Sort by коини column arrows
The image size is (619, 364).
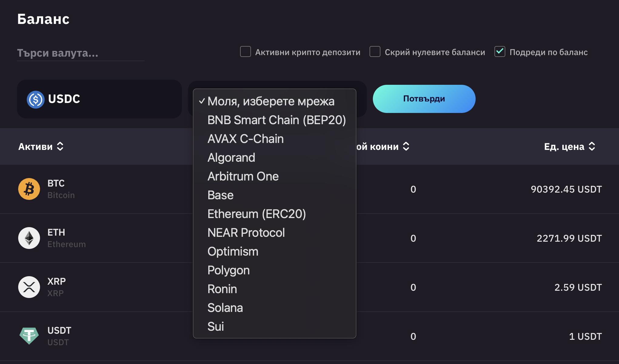[406, 147]
